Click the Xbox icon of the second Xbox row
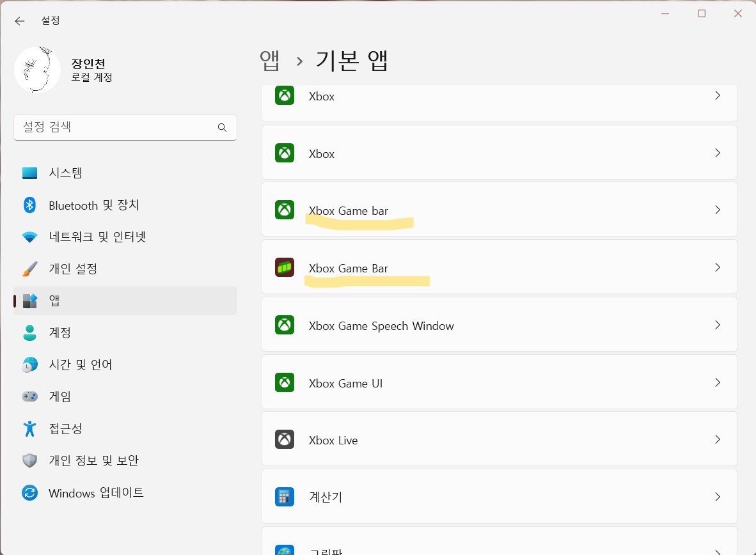756x555 pixels. 285,153
